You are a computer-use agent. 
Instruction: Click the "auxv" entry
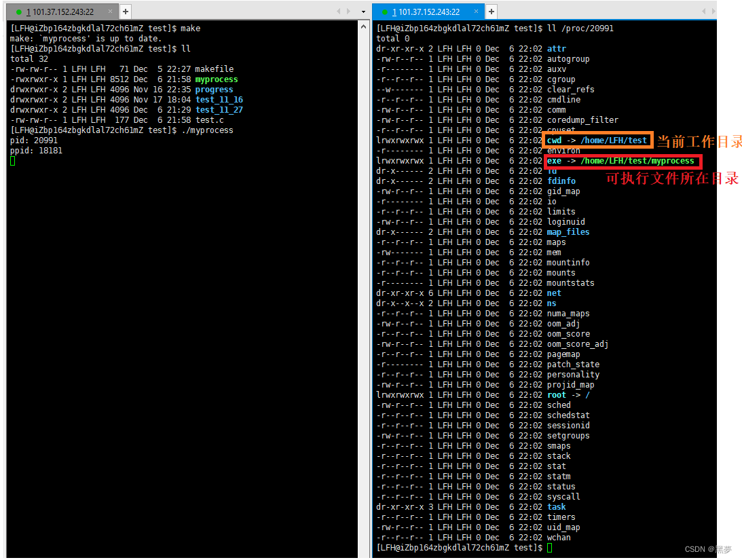557,69
